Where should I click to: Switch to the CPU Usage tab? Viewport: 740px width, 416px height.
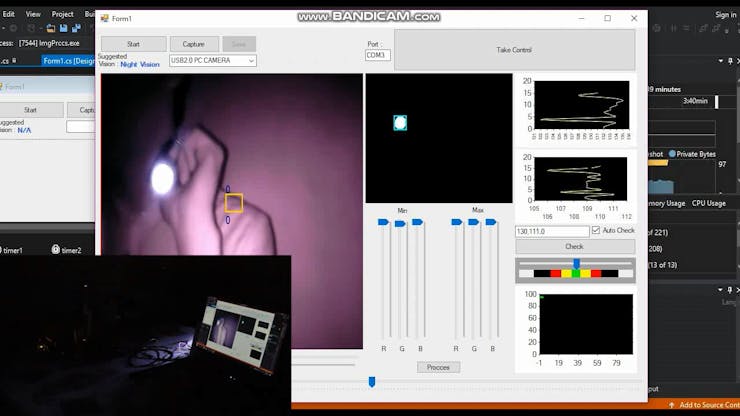709,203
